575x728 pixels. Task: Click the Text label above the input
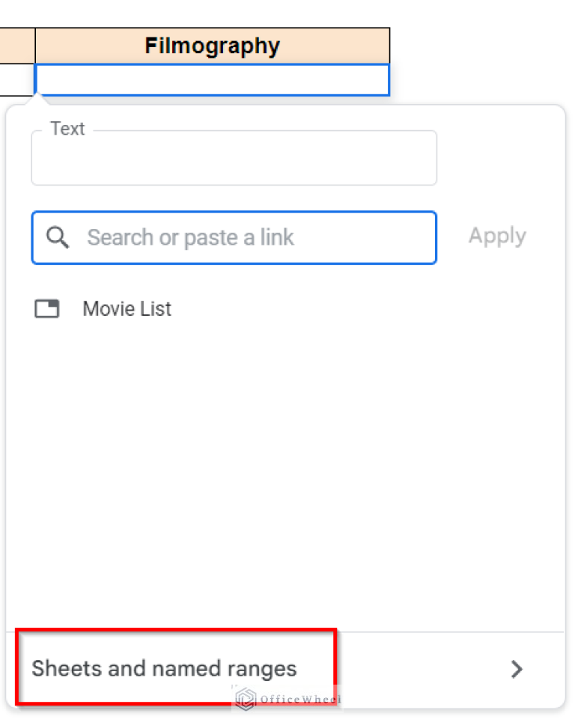coord(67,128)
